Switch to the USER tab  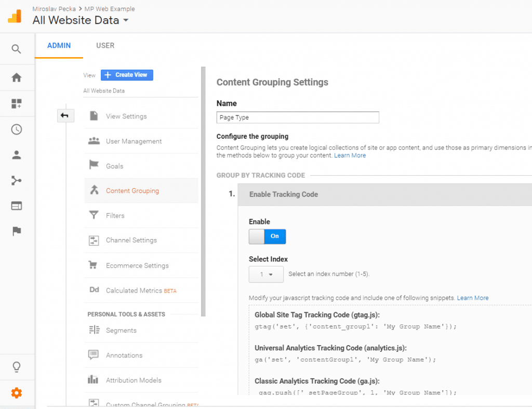105,45
